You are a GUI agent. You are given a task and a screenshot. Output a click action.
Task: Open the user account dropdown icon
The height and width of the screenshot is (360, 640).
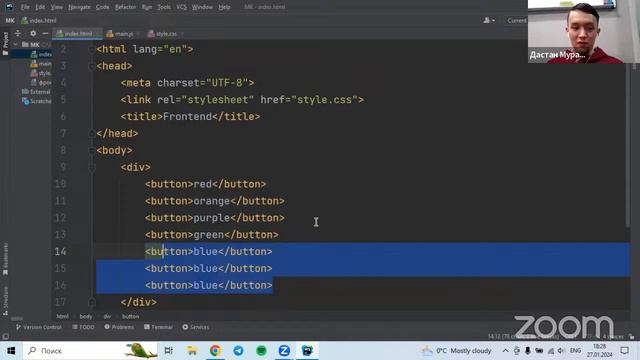(489, 20)
